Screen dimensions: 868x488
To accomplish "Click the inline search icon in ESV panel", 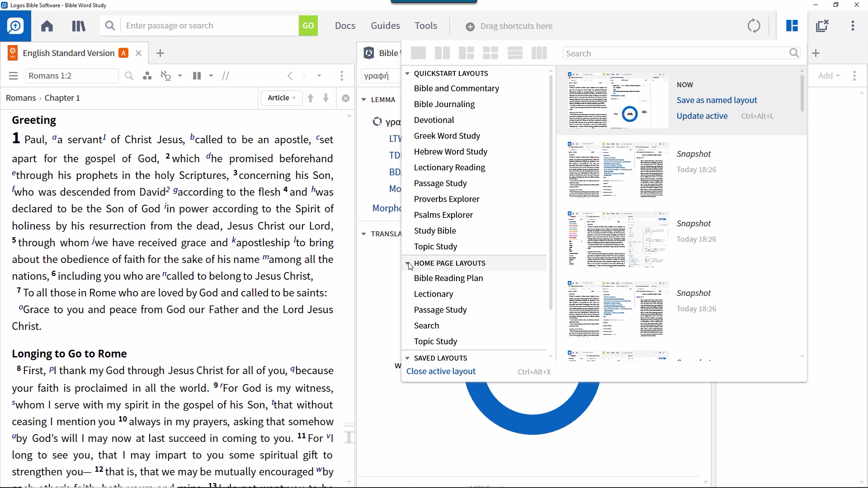I will 129,76.
